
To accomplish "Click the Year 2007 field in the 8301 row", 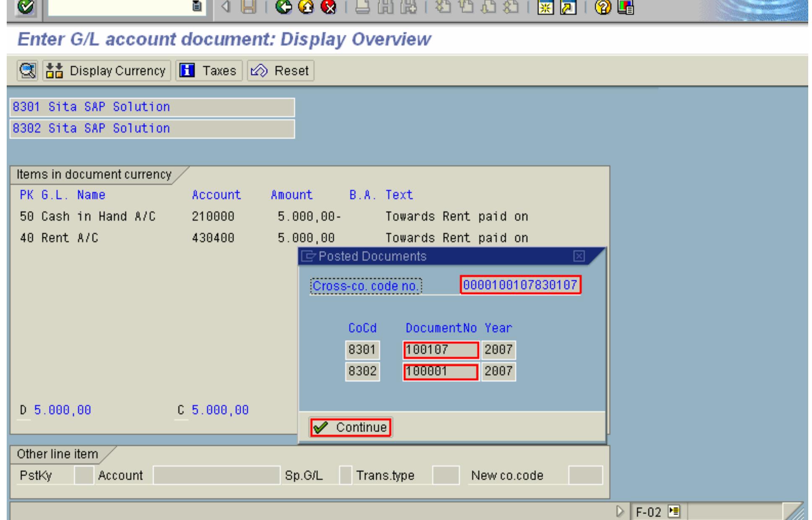I will (x=499, y=350).
